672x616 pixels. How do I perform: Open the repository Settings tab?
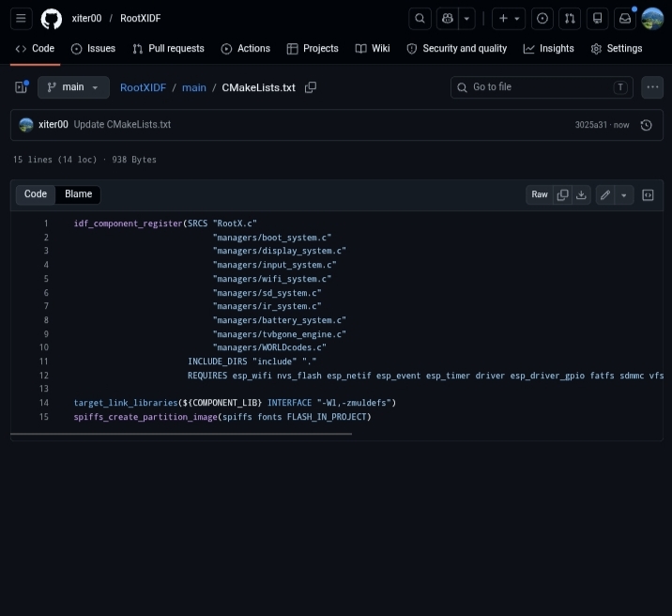(617, 49)
